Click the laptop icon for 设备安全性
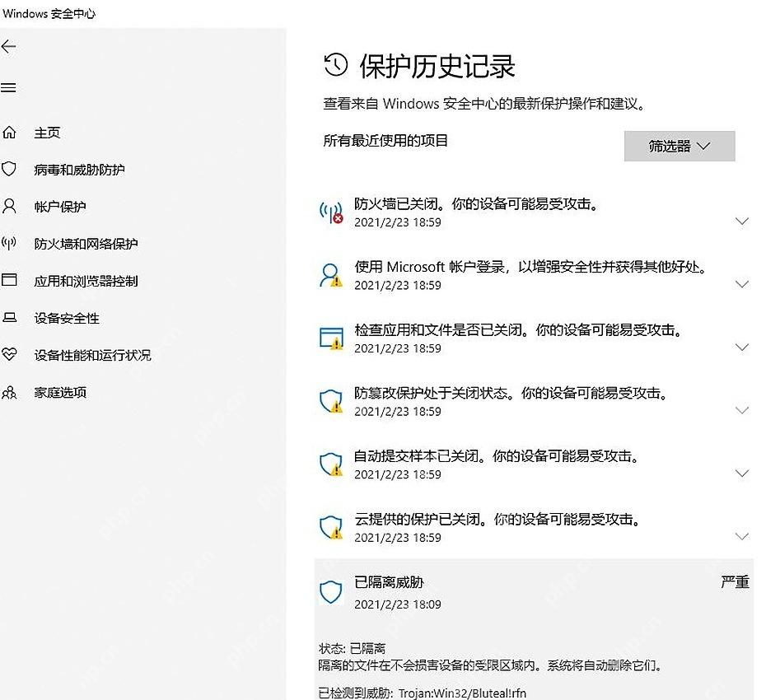The image size is (766, 700). 9,318
